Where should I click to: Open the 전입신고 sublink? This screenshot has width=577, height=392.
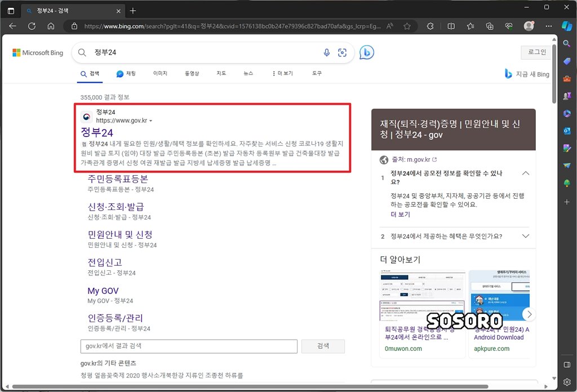pyautogui.click(x=105, y=262)
